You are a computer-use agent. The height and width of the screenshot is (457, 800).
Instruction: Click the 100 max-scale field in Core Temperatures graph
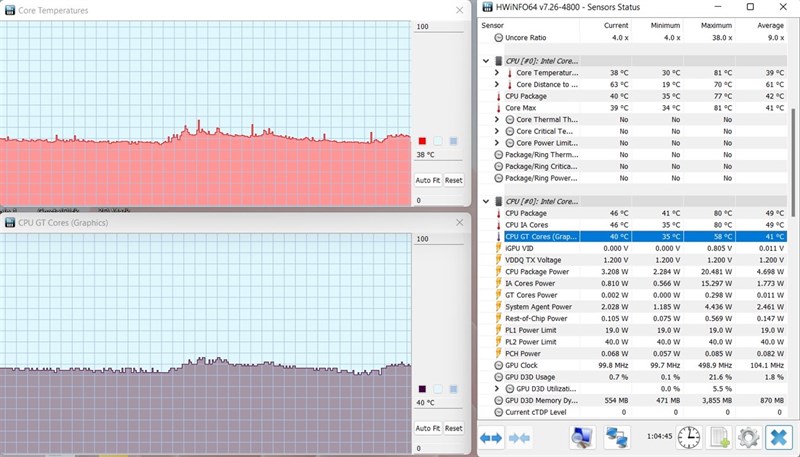click(x=438, y=27)
